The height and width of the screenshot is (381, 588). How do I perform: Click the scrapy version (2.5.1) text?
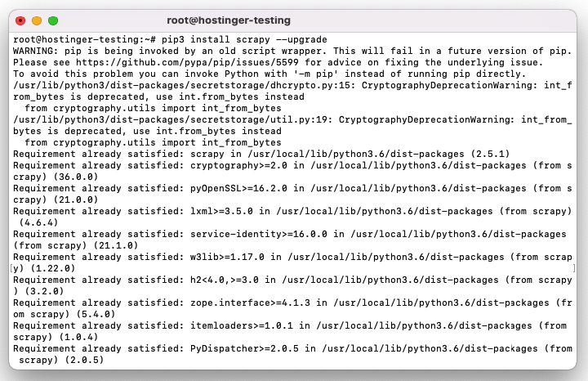[x=490, y=154]
